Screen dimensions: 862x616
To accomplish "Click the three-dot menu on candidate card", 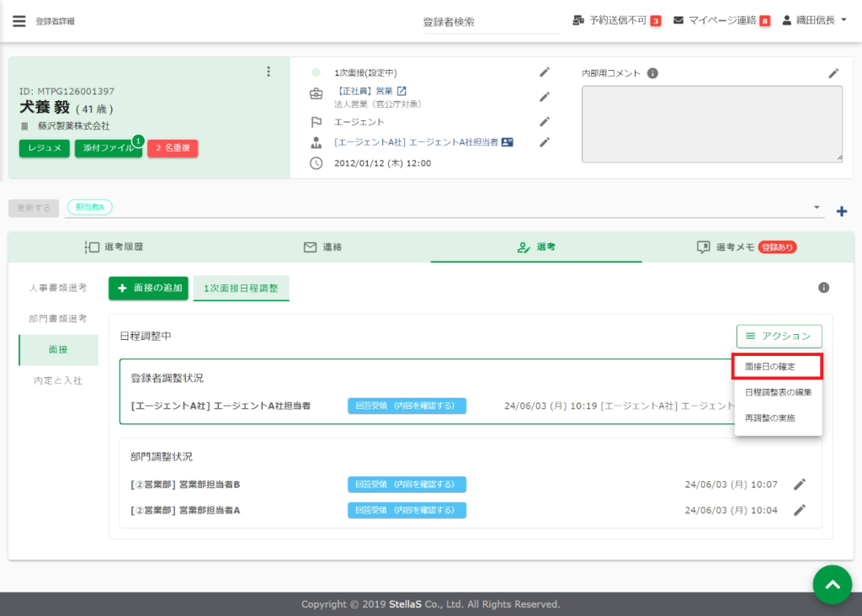I will (269, 72).
